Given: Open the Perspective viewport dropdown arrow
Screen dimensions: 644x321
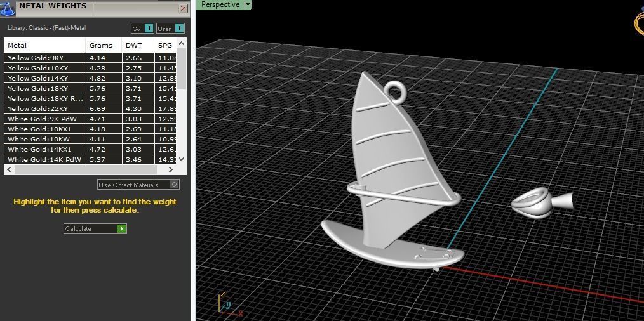Looking at the screenshot, I should pyautogui.click(x=247, y=4).
